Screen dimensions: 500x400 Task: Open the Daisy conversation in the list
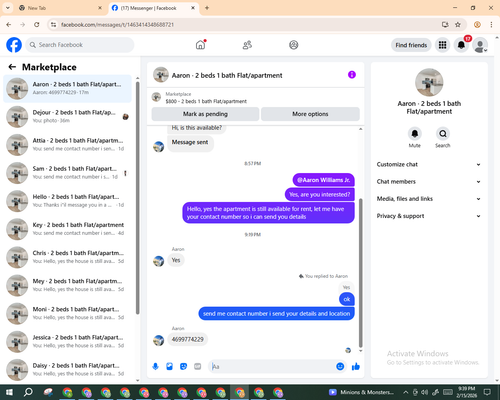(68, 370)
